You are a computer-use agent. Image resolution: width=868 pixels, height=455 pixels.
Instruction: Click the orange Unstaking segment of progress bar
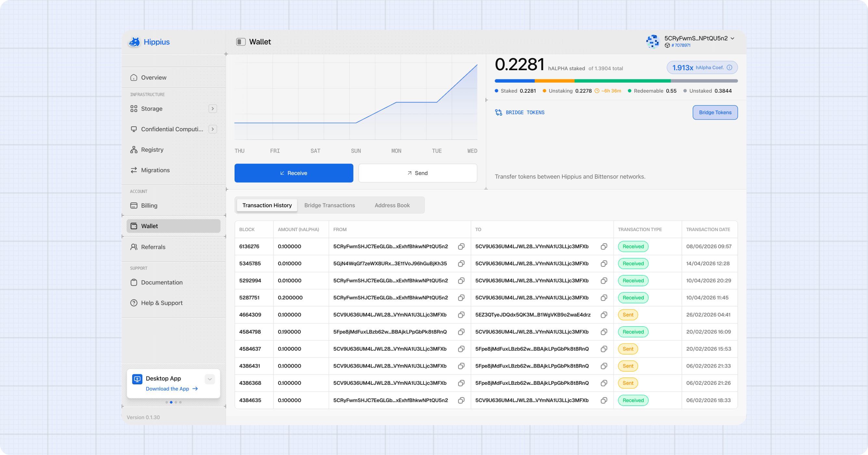555,81
